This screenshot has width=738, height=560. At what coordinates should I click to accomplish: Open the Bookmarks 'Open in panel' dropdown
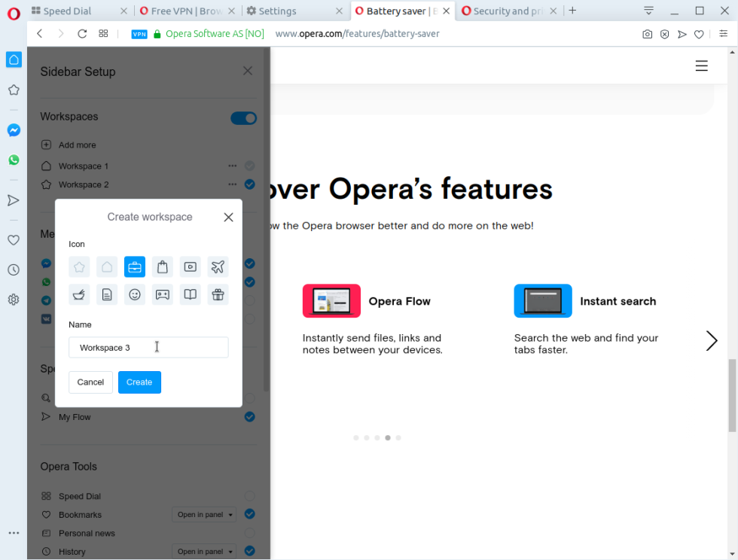pos(203,514)
